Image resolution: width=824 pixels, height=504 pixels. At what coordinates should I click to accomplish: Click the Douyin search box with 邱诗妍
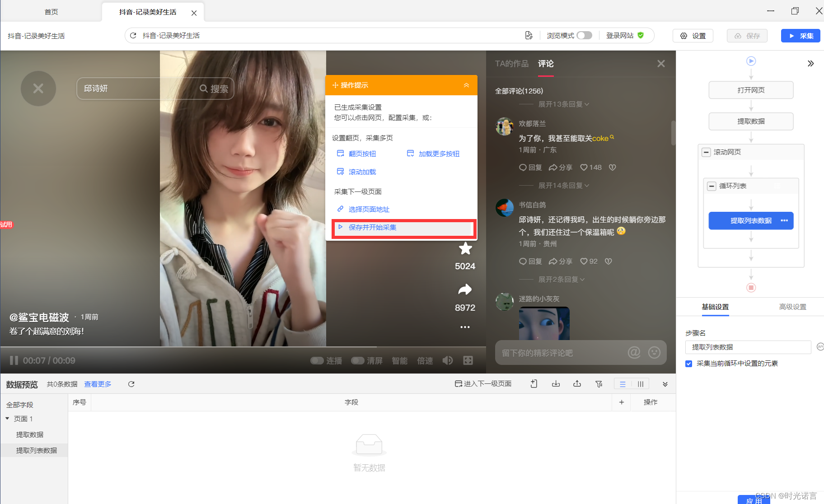click(138, 89)
